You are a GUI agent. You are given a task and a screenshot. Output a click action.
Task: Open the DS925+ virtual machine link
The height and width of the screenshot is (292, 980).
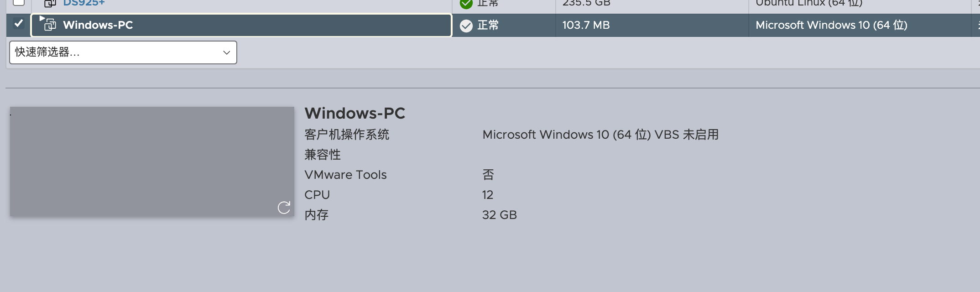pos(84,3)
